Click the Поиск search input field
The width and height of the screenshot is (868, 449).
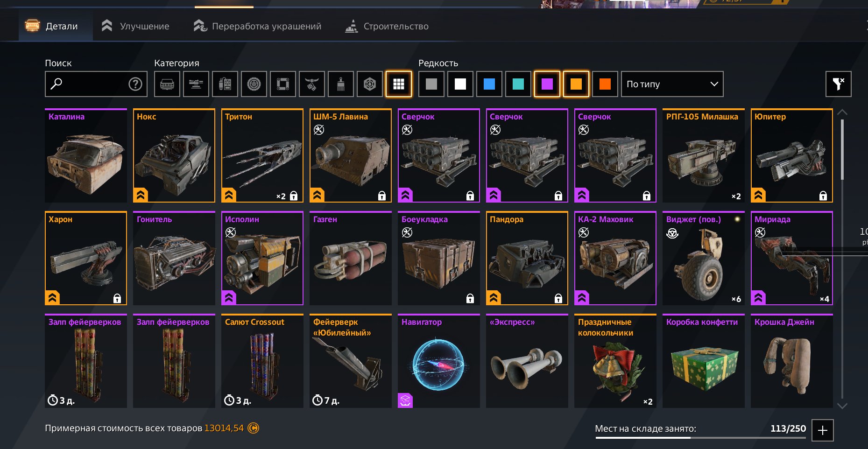tap(96, 84)
